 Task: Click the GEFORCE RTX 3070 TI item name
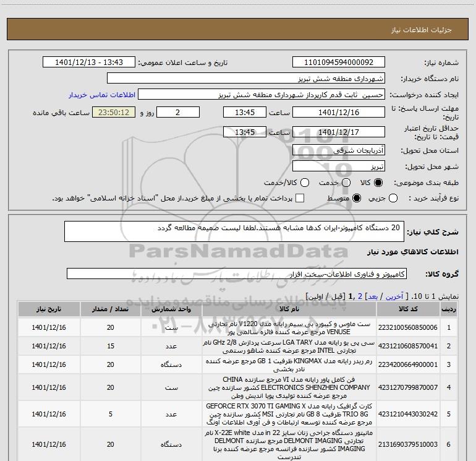click(x=289, y=414)
